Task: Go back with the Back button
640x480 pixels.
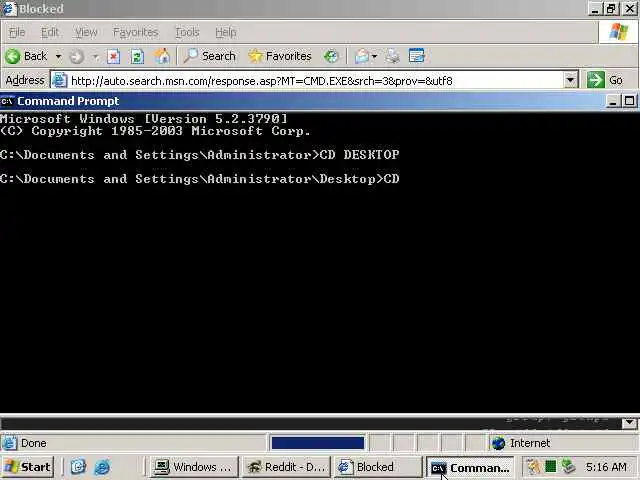Action: [x=27, y=56]
